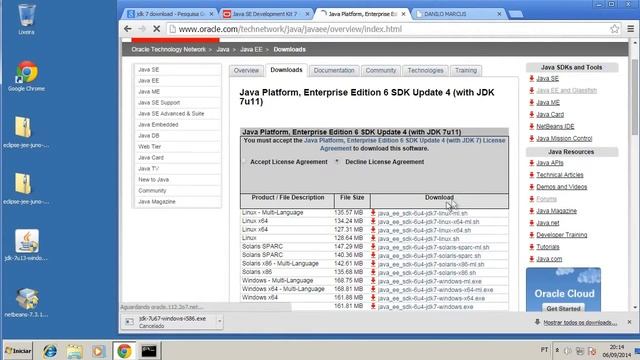This screenshot has height=360, width=640.
Task: Open the upper eclipse-jee-juno archive on the desktop
Action: click(x=26, y=132)
